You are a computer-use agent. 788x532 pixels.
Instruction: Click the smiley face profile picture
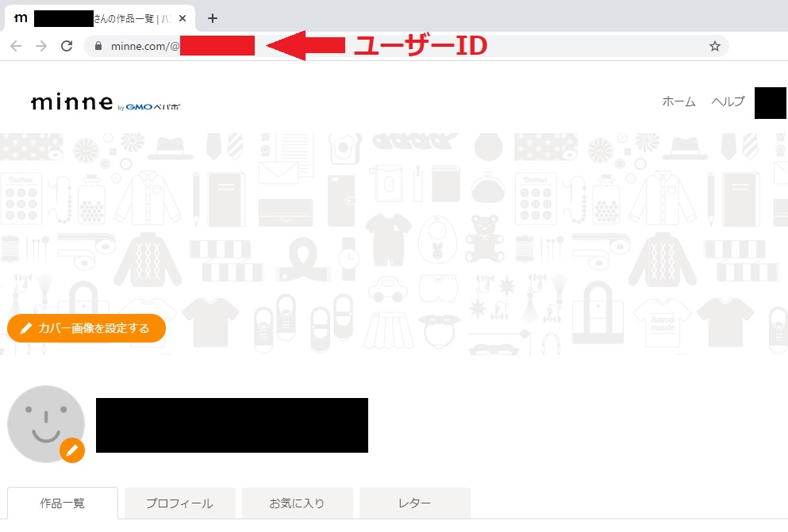(x=46, y=422)
